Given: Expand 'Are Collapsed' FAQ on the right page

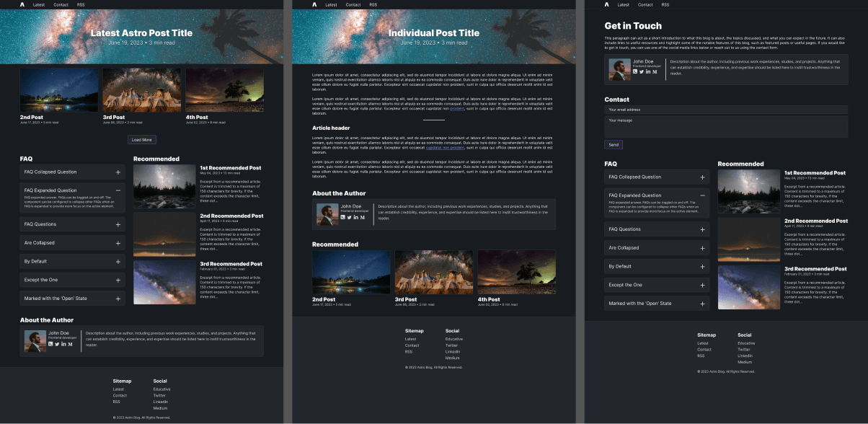Looking at the screenshot, I should (x=702, y=248).
